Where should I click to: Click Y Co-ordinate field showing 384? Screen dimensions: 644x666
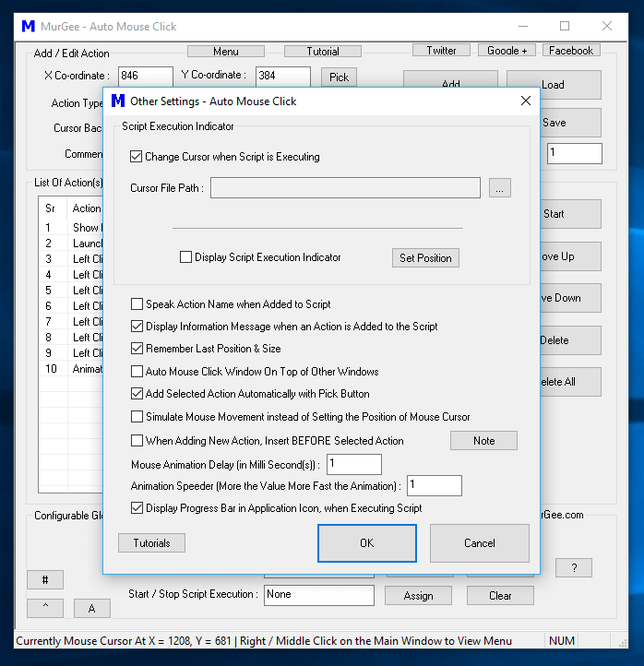(283, 76)
